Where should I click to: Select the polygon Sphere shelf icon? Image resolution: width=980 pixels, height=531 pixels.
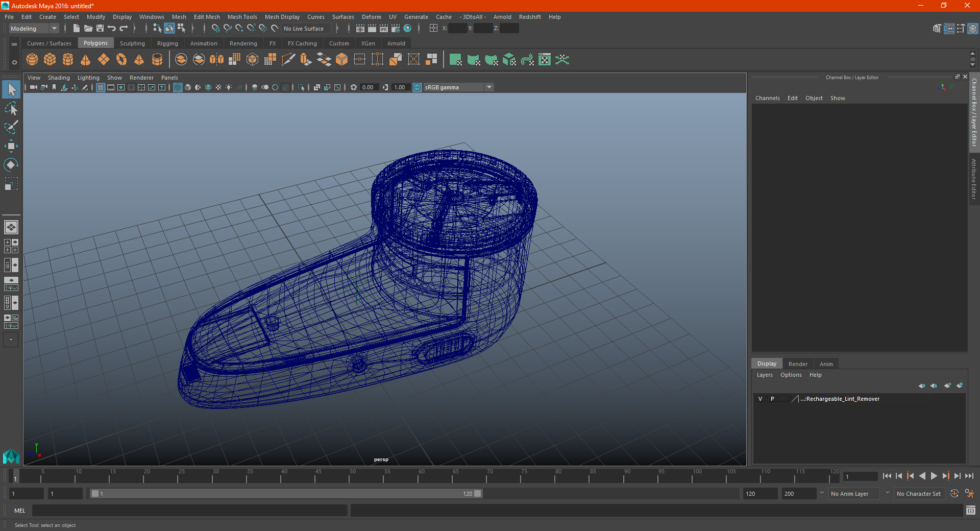click(x=32, y=60)
